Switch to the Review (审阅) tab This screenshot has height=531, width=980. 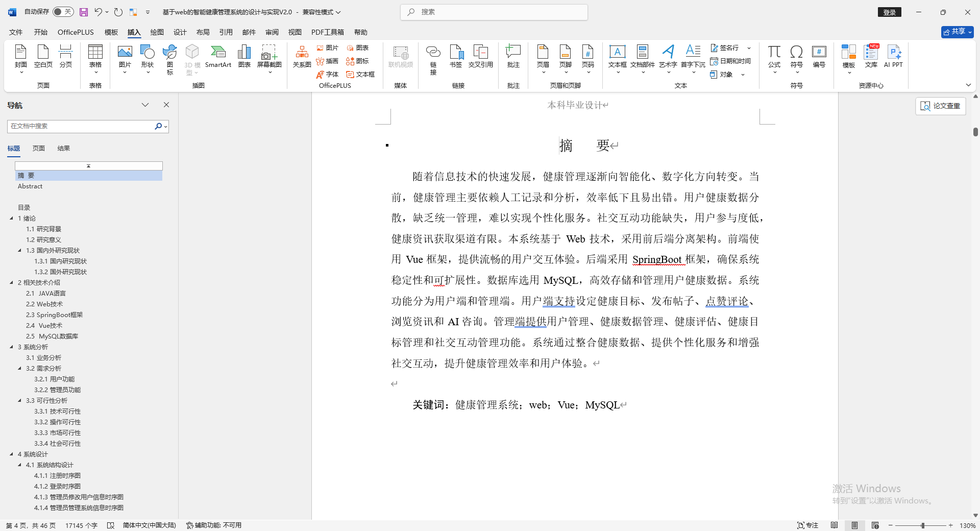(272, 32)
